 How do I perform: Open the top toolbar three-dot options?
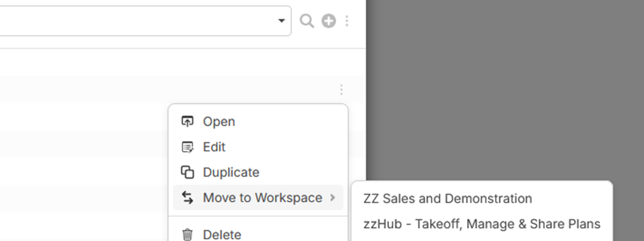point(347,21)
